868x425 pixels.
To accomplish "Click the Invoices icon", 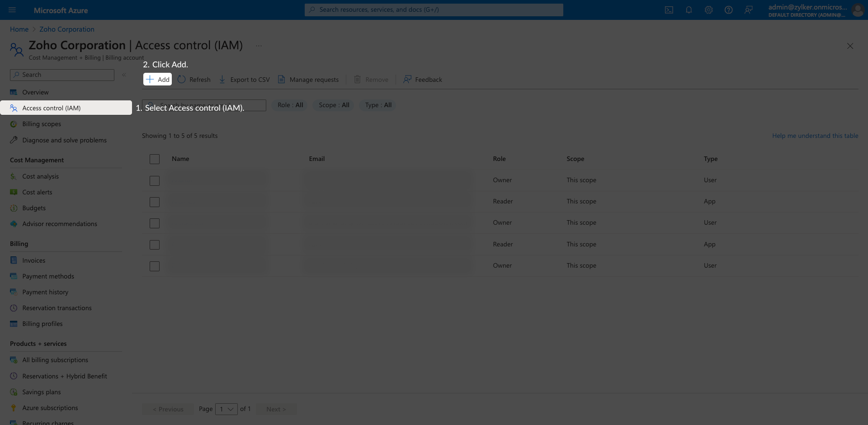I will coord(14,260).
